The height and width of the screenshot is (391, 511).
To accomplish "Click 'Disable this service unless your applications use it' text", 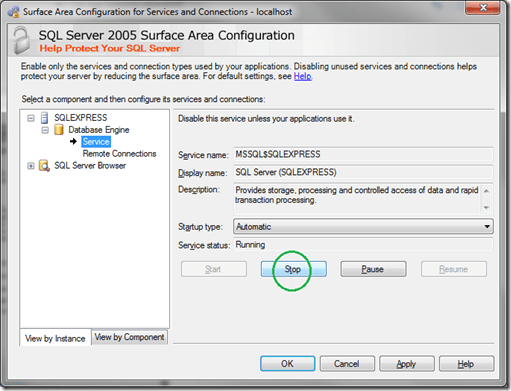I will [x=266, y=119].
